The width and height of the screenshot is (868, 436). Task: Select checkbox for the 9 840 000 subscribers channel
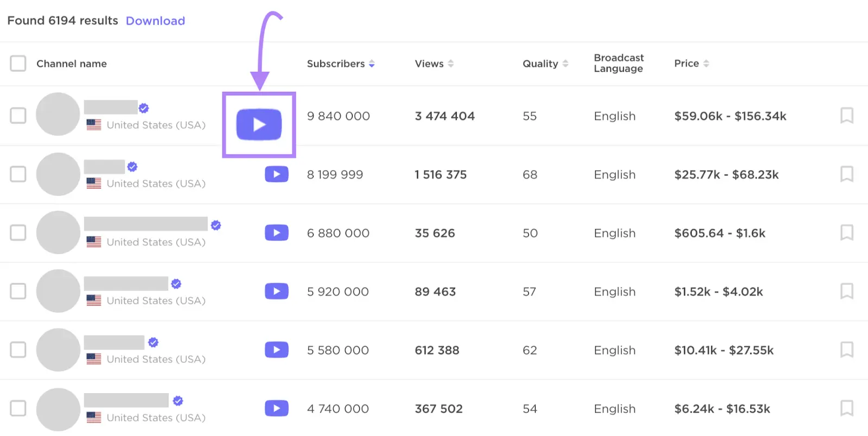tap(18, 116)
